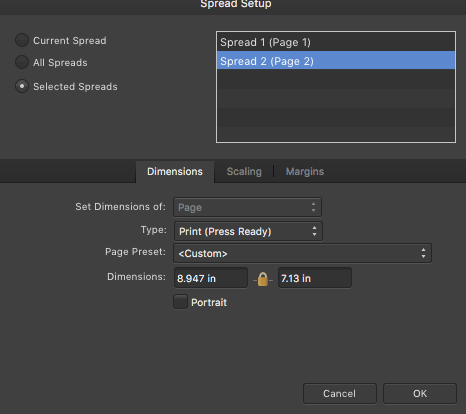Viewport: 466px width, 414px height.
Task: Switch to the Scaling tab
Action: pos(244,171)
